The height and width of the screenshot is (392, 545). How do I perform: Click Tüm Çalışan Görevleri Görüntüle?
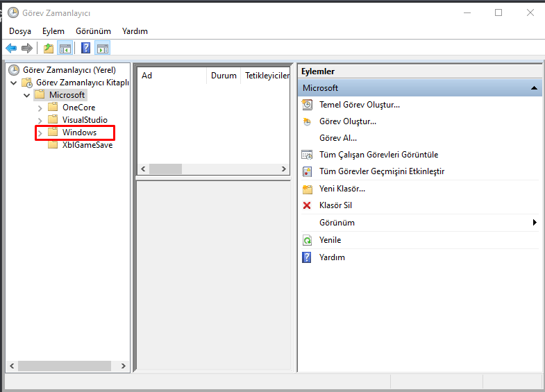tap(378, 155)
